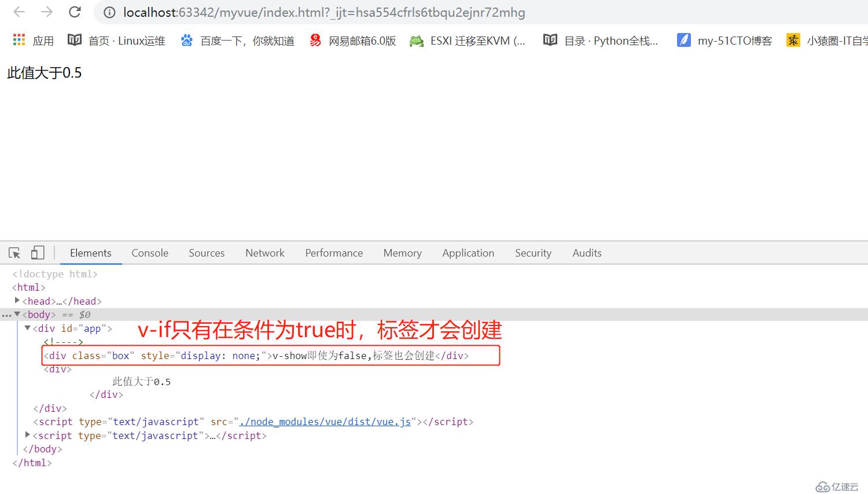Open bookmark 目录 · Python全栈

[601, 40]
